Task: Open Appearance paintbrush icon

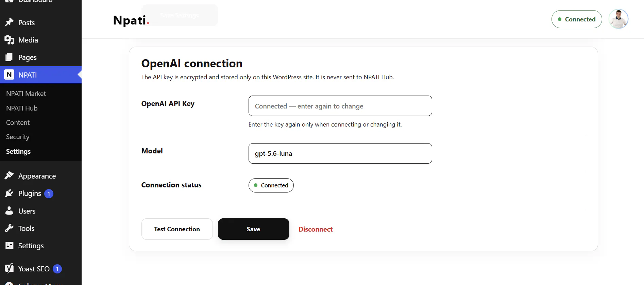Action: 9,176
